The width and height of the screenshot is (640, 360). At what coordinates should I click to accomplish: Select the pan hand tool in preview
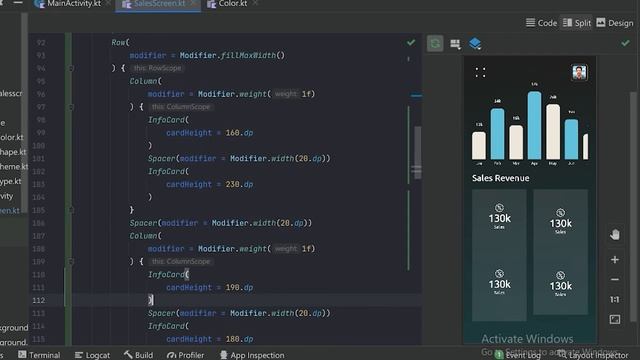pyautogui.click(x=615, y=235)
